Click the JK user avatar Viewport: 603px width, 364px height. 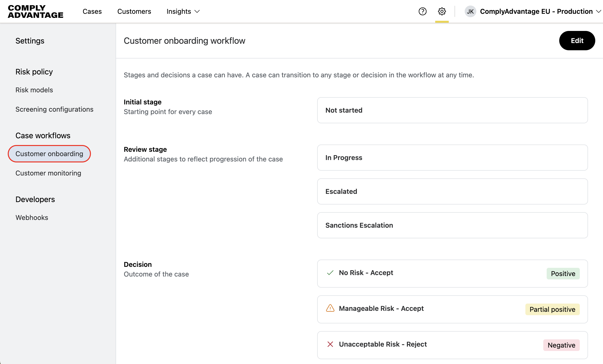pos(470,11)
